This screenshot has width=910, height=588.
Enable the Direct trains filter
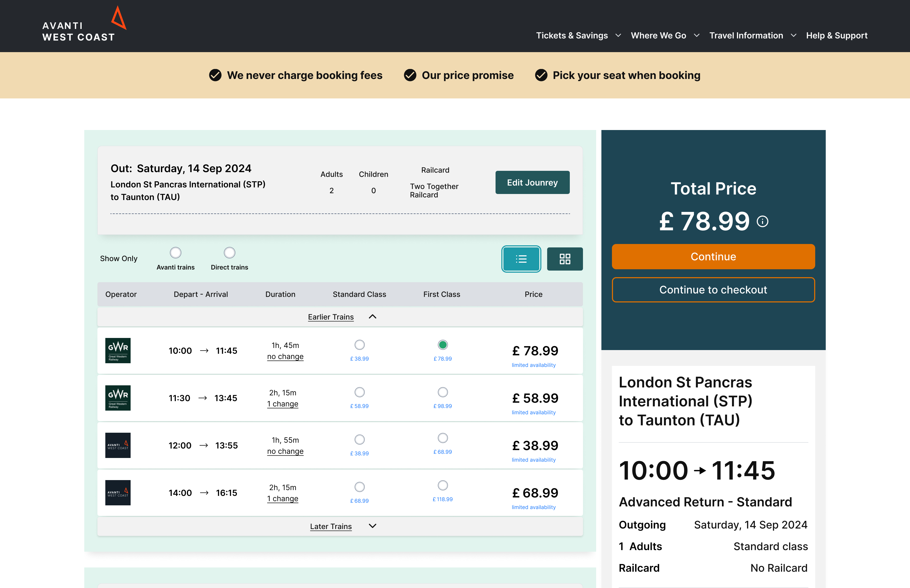(230, 253)
